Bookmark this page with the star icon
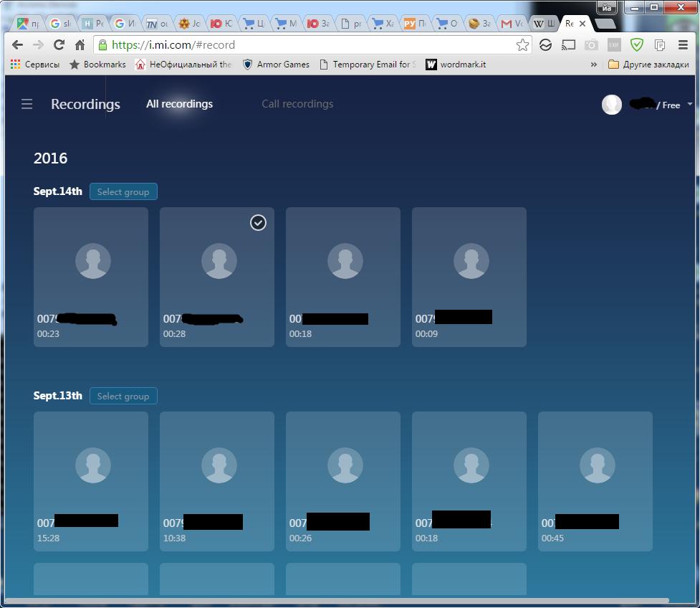The height and width of the screenshot is (608, 700). tap(522, 44)
